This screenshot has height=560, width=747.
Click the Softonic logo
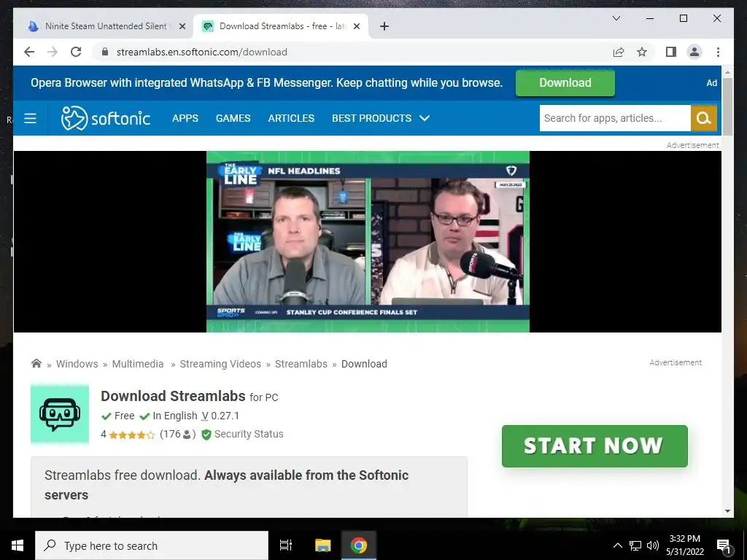tap(105, 118)
